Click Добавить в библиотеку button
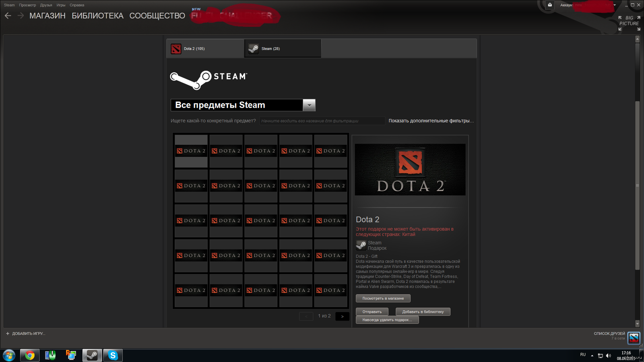The width and height of the screenshot is (644, 362). point(423,312)
